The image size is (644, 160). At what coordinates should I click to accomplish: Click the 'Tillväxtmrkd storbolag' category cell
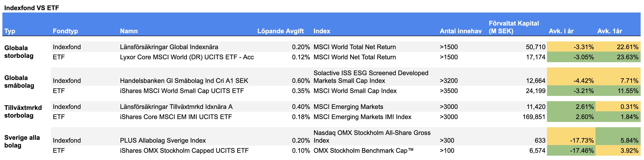23,111
